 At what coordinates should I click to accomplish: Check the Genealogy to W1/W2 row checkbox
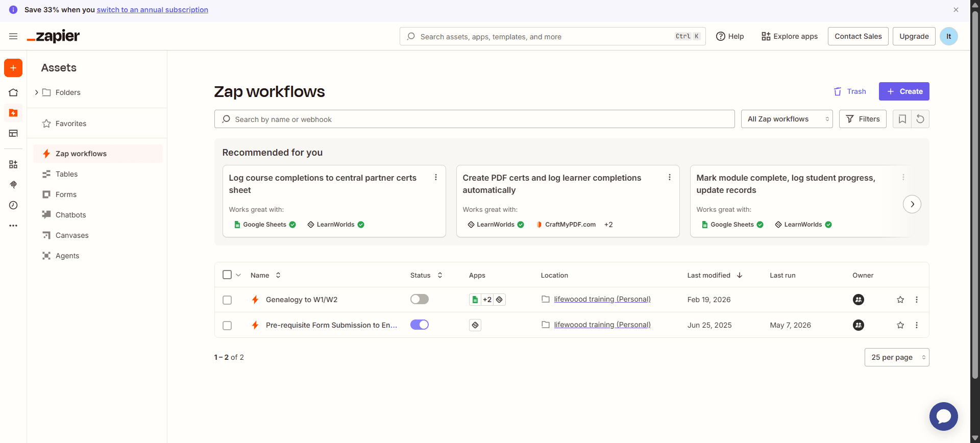point(227,300)
